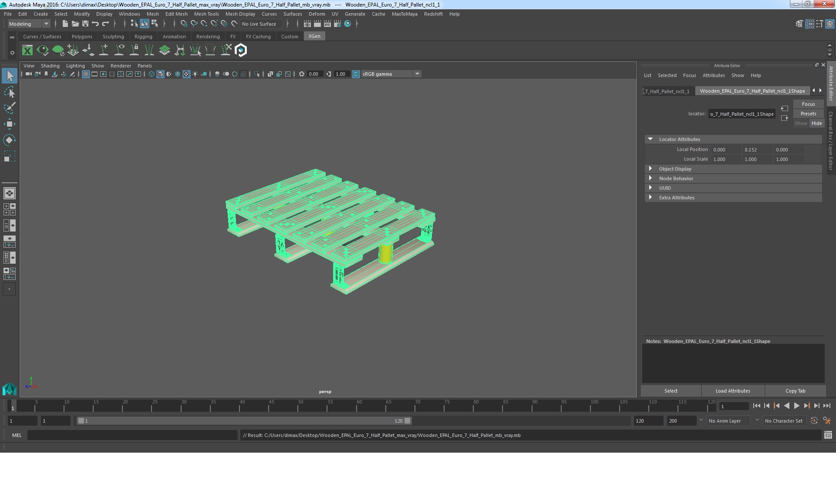This screenshot has height=504, width=836.
Task: Switch to the XGen tab
Action: 315,36
